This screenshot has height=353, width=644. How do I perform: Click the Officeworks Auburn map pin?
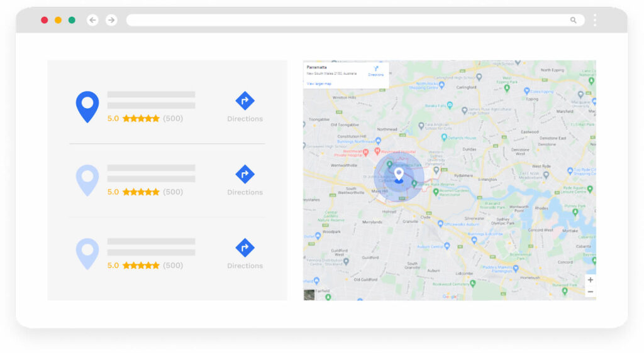pos(440,224)
